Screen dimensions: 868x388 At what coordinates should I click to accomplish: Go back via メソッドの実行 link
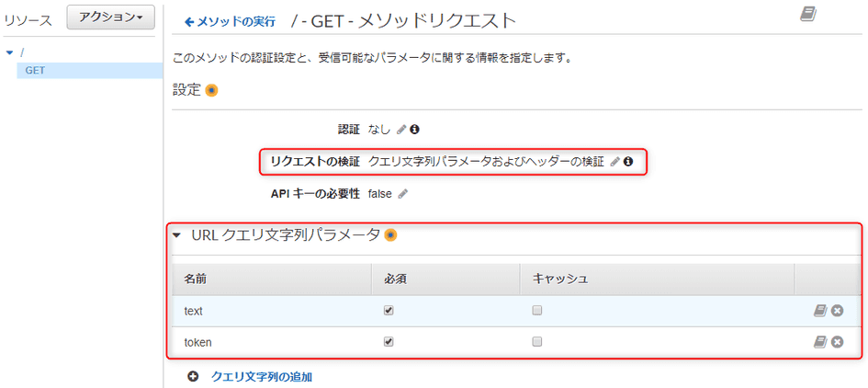coord(230,22)
